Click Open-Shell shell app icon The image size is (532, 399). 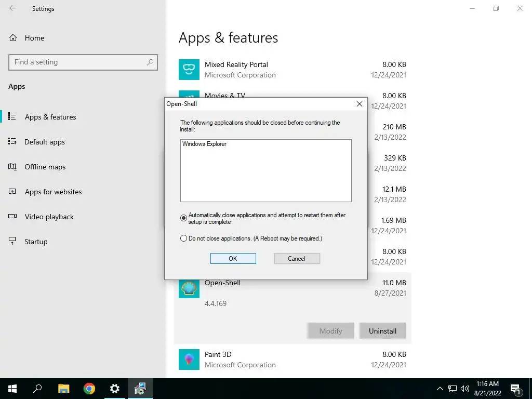[189, 288]
